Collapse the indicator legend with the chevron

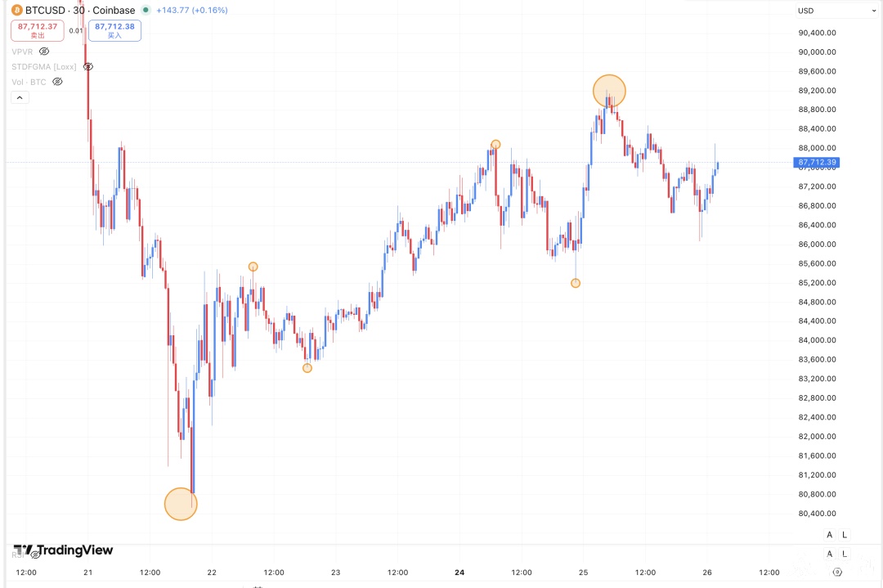click(x=20, y=97)
